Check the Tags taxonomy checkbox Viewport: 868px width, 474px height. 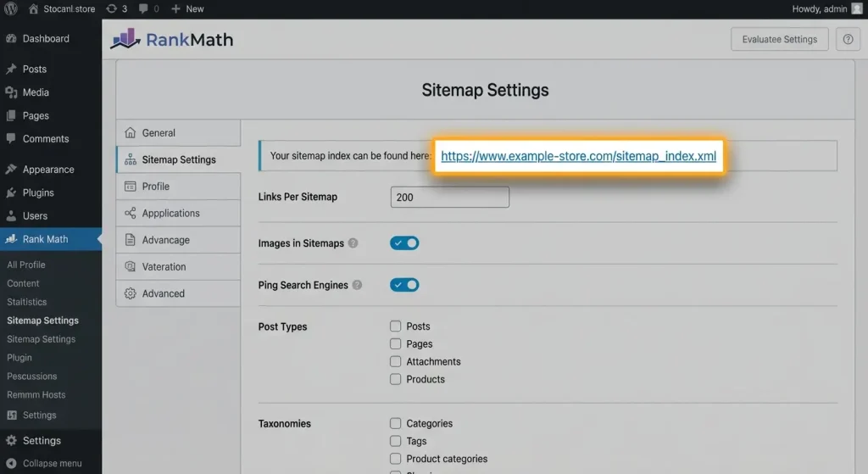(395, 441)
